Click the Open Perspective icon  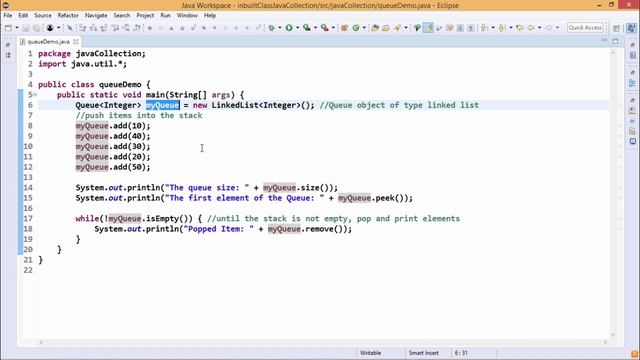[x=616, y=28]
